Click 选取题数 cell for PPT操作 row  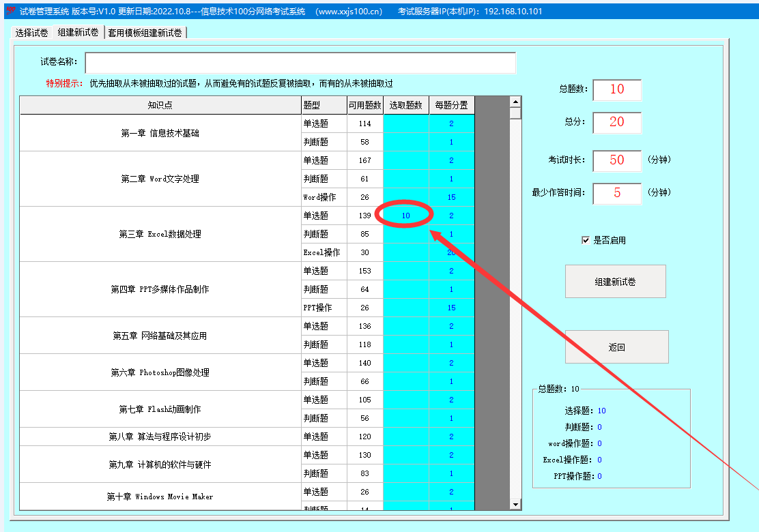406,308
